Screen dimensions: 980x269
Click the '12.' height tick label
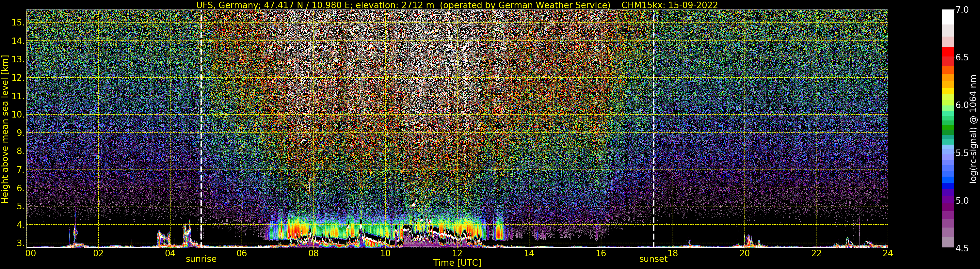pos(18,78)
